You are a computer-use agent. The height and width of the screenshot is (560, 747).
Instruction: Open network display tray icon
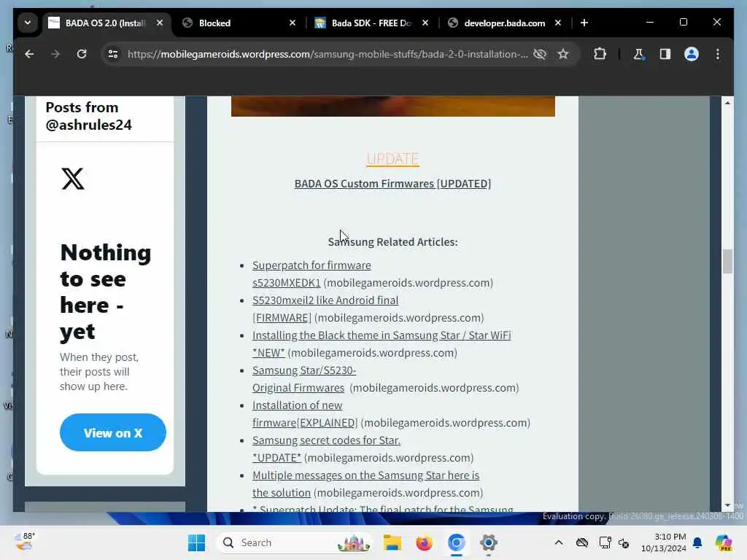(605, 542)
